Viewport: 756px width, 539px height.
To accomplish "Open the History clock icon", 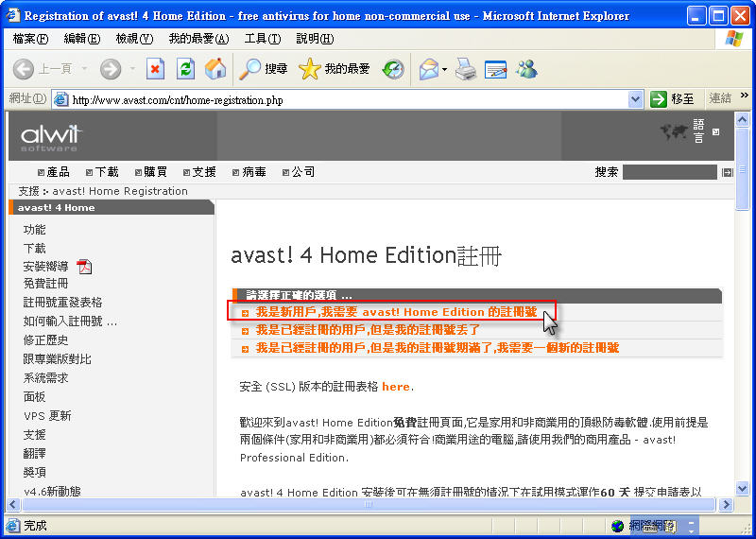I will coord(393,69).
